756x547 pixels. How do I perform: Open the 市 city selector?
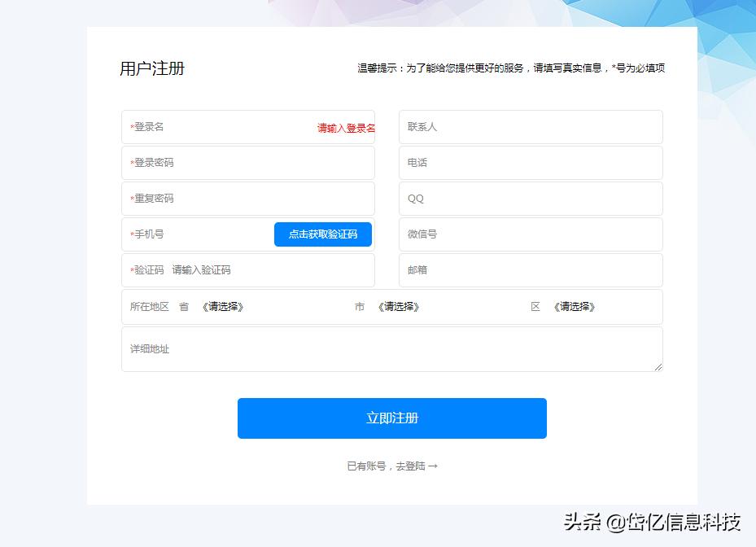(x=399, y=307)
